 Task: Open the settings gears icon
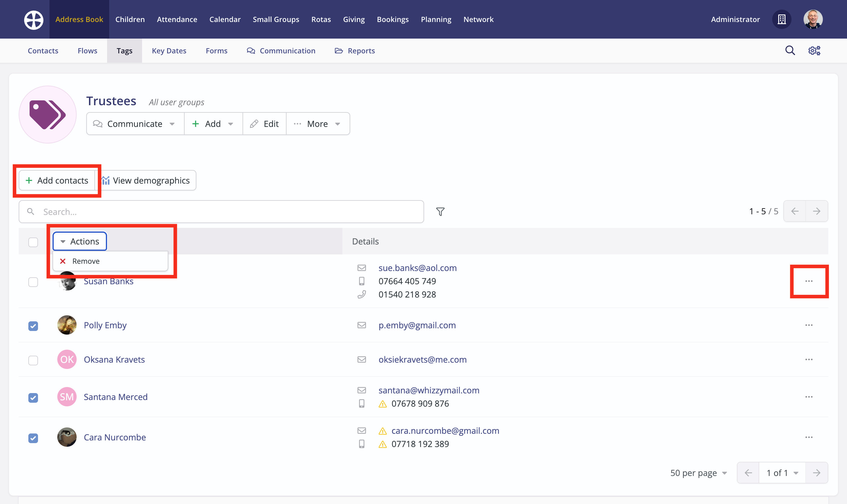pyautogui.click(x=814, y=51)
